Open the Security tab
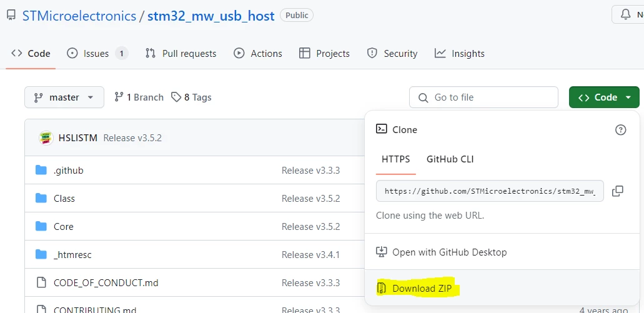644x313 pixels. 392,54
